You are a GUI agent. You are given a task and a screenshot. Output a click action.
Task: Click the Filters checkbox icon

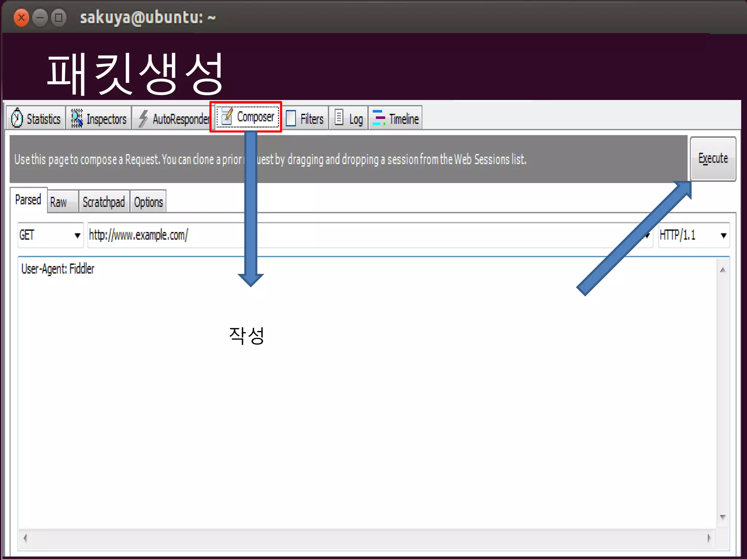point(291,118)
